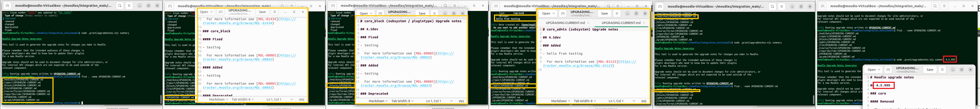Image resolution: width=980 pixels, height=109 pixels.
Task: Open hamburger menu of the editor-free terminal showing 'Type of change'
Action: pyautogui.click(x=129, y=6)
